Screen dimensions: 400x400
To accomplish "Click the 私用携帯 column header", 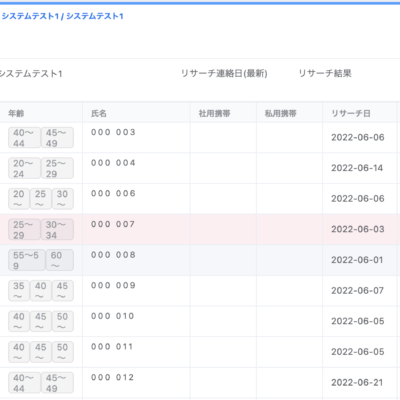I will pyautogui.click(x=280, y=114).
